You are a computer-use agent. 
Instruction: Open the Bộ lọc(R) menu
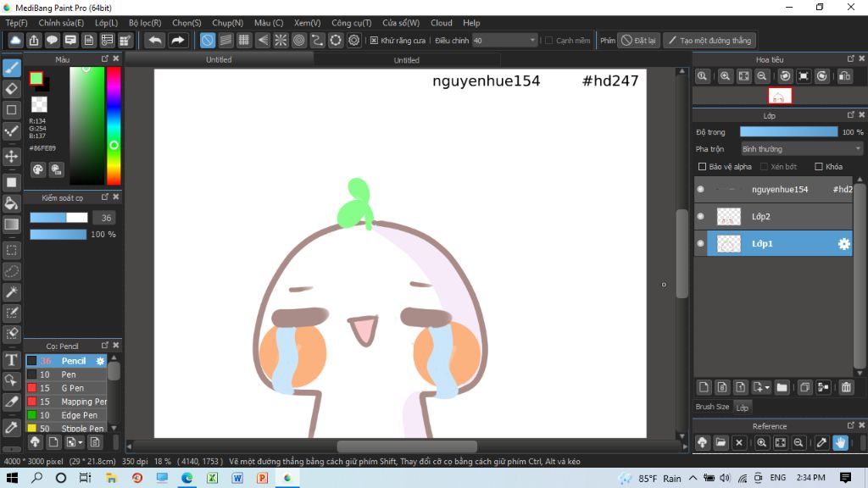tap(145, 23)
